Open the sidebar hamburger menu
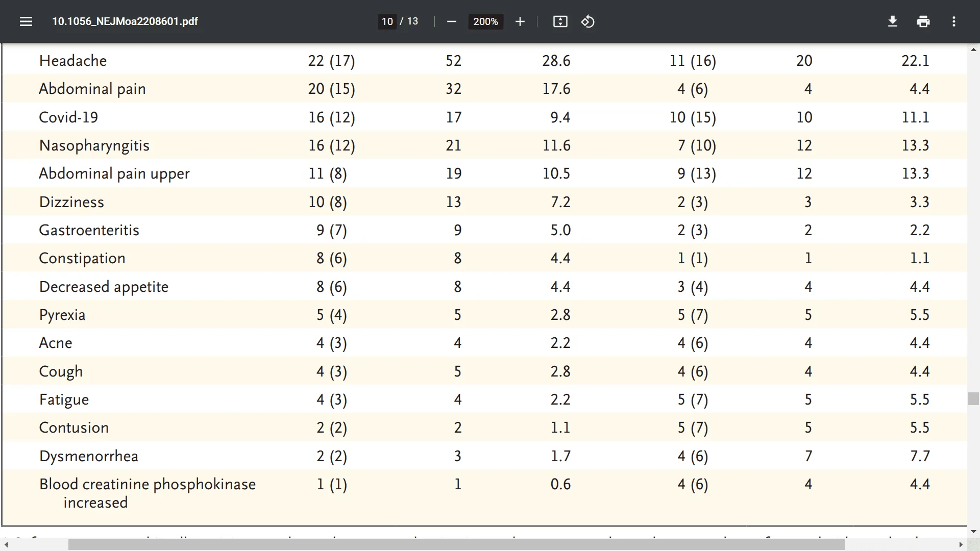This screenshot has width=980, height=551. tap(26, 21)
